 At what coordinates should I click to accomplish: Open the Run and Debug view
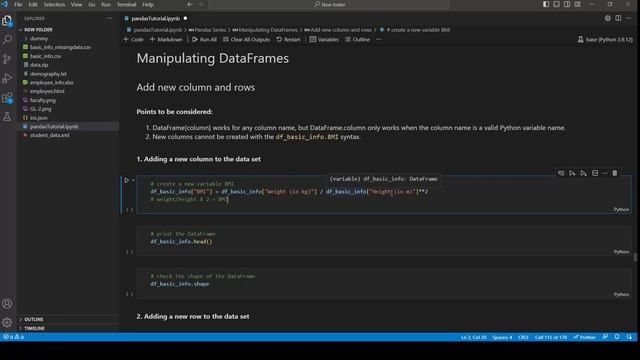click(7, 78)
